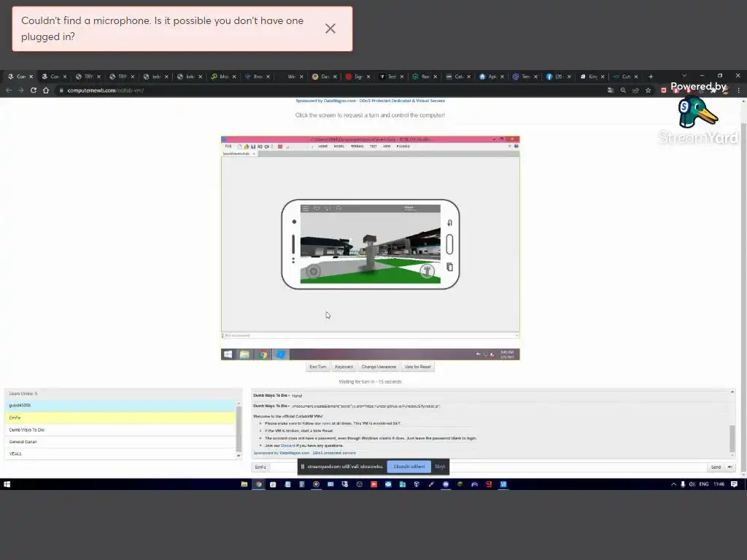Select user guest45958 in users list
This screenshot has height=560, width=747.
pyautogui.click(x=120, y=405)
